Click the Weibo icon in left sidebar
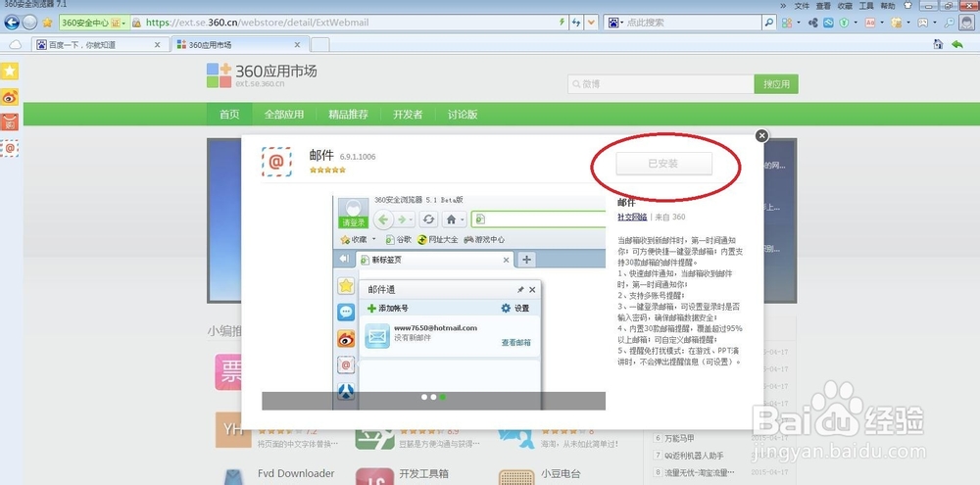The width and height of the screenshot is (980, 485). click(x=10, y=97)
